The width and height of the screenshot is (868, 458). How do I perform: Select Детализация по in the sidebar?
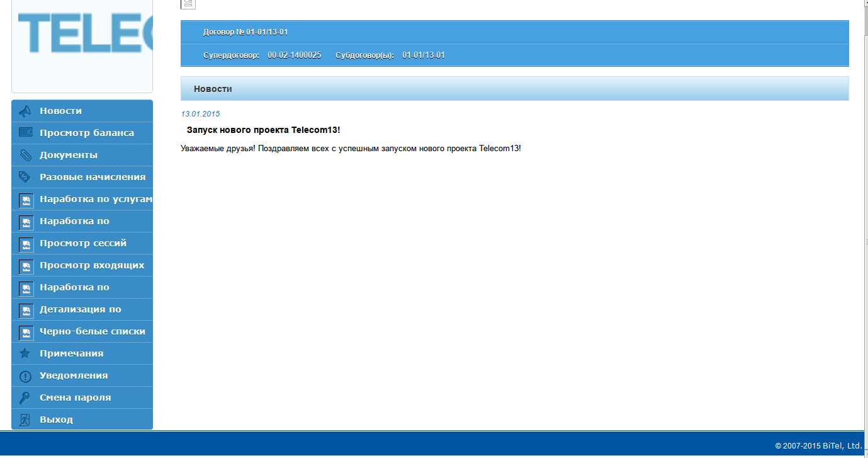(82, 309)
